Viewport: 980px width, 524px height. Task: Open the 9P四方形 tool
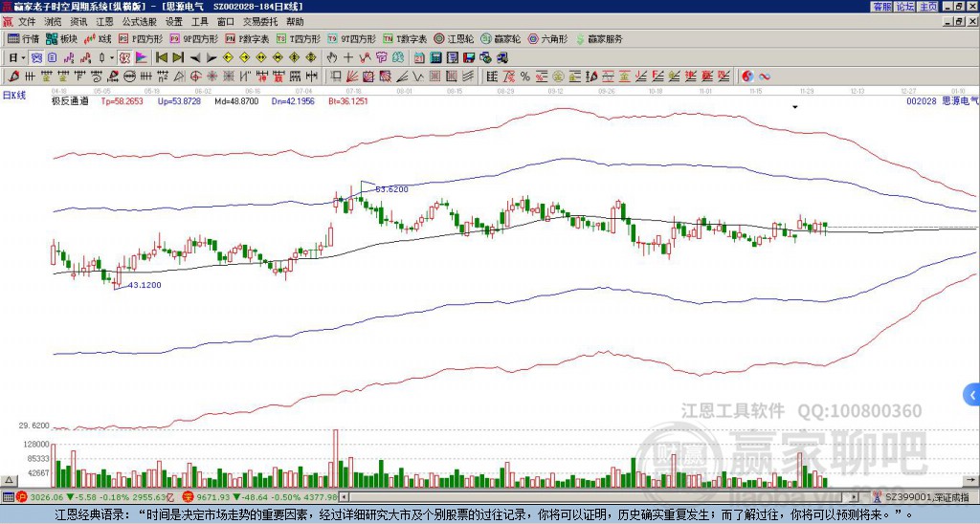194,38
